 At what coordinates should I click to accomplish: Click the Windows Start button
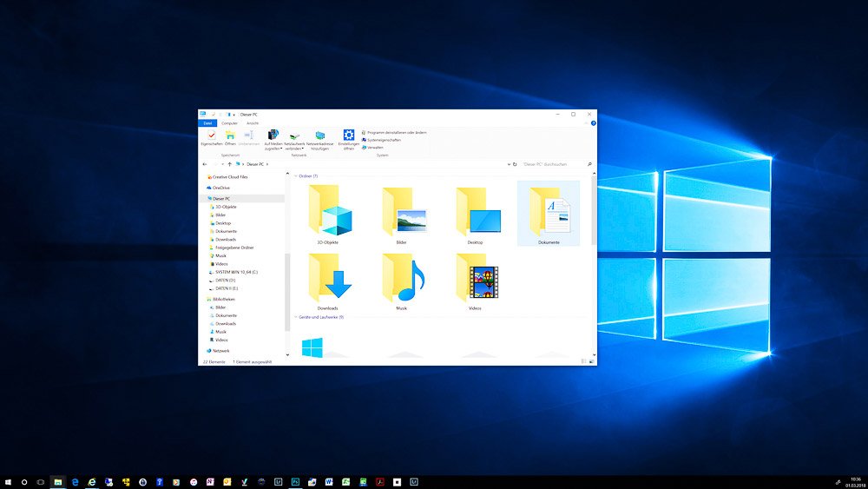8,481
